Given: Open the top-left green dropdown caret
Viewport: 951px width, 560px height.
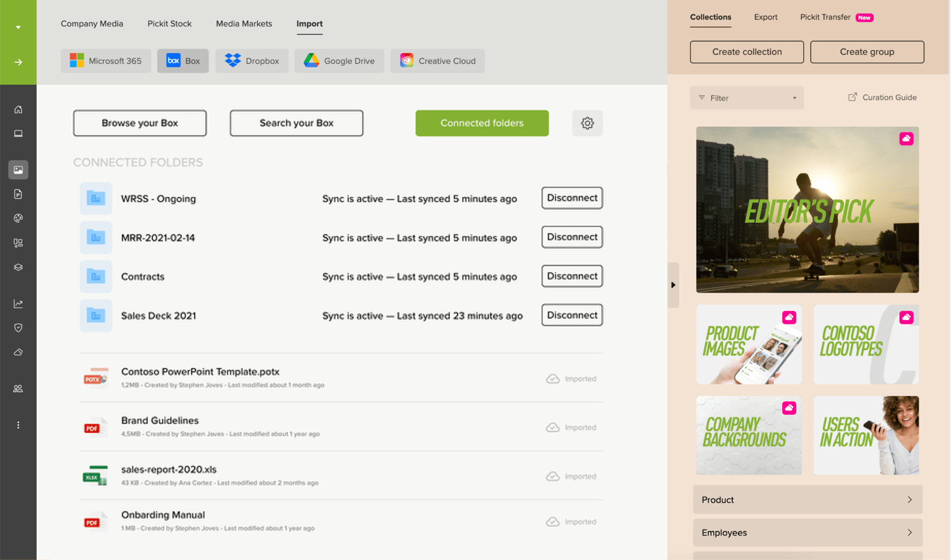Looking at the screenshot, I should [x=18, y=27].
